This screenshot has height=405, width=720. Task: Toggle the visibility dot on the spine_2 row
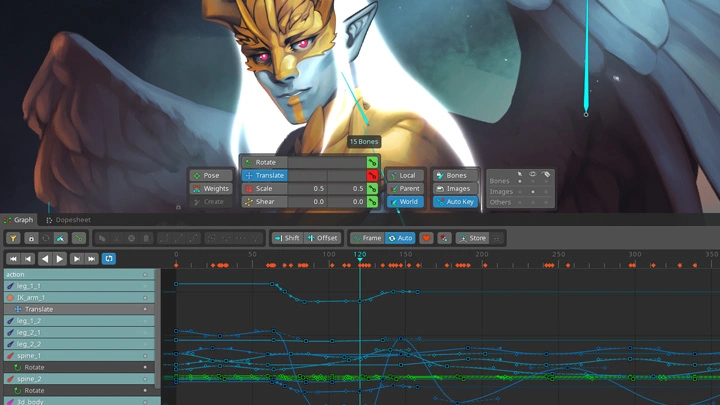pos(145,379)
